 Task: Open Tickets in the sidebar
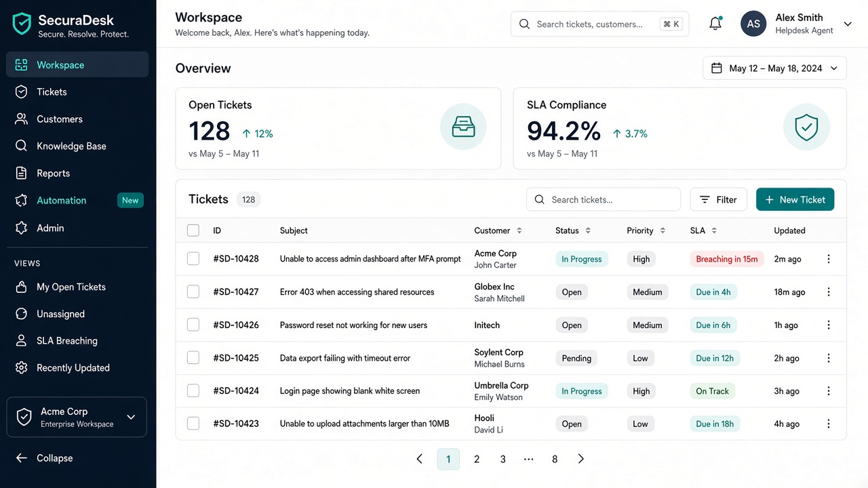[77, 91]
